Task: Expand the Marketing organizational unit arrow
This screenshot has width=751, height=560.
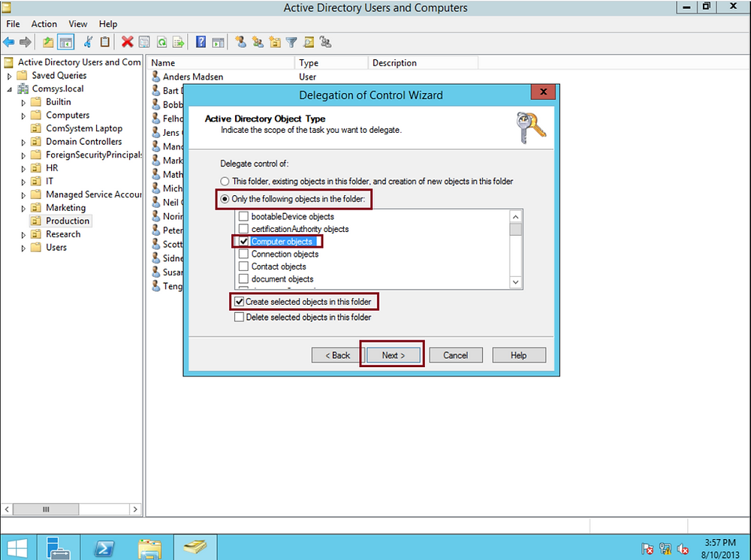Action: click(x=23, y=208)
